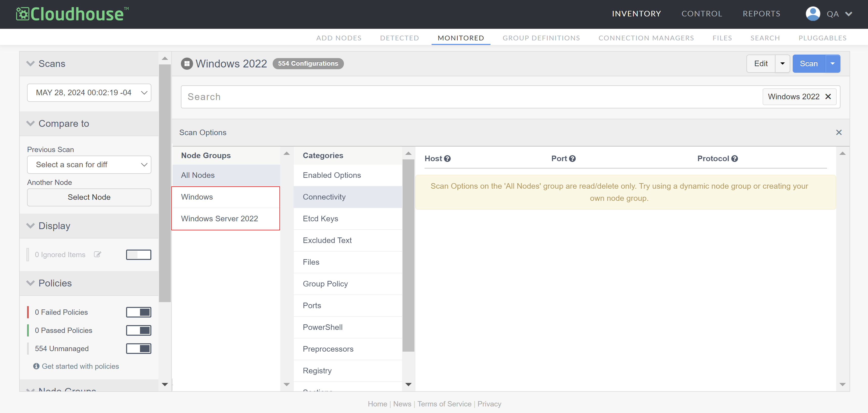868x413 pixels.
Task: Open Select a scan for diff dropdown
Action: (89, 165)
